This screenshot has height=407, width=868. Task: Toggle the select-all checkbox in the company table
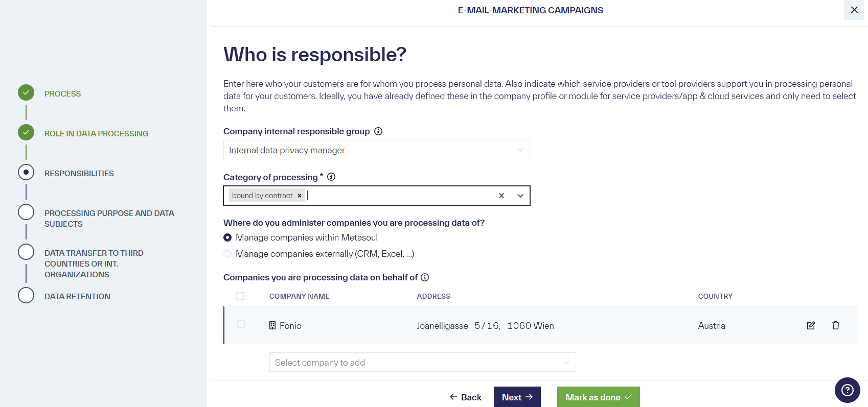click(240, 296)
